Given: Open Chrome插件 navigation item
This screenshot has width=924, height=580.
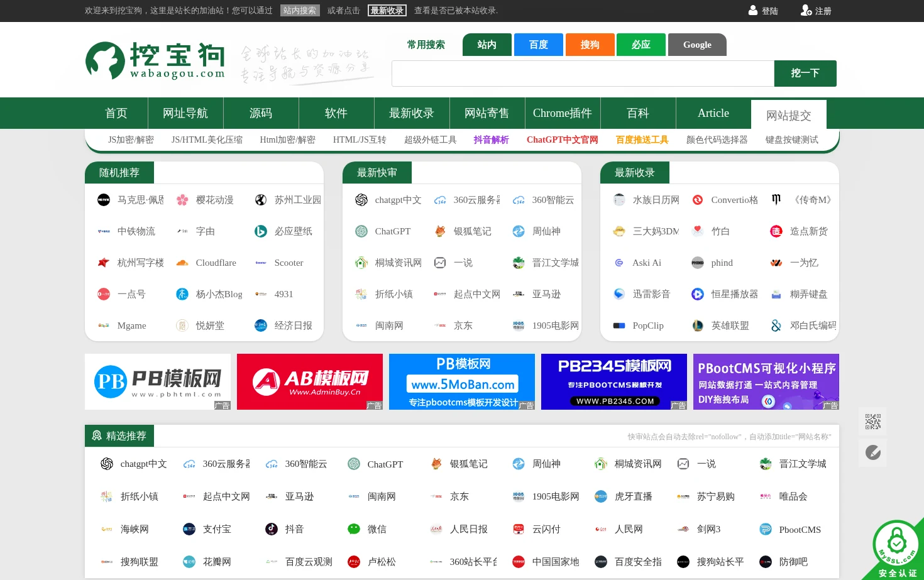Looking at the screenshot, I should coord(563,113).
